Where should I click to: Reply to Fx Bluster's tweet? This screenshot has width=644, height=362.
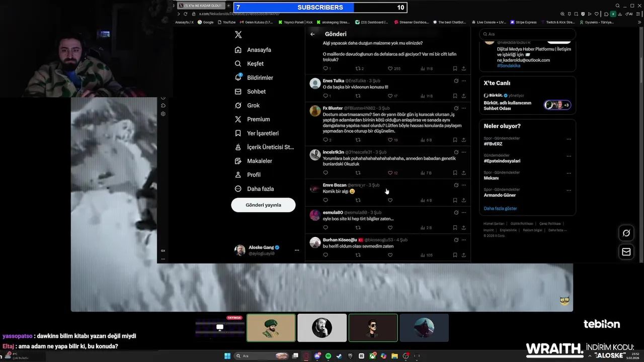pos(326,140)
